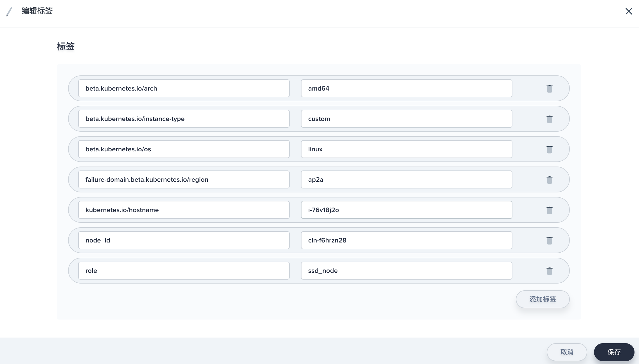Click the 取消 button

(x=567, y=352)
